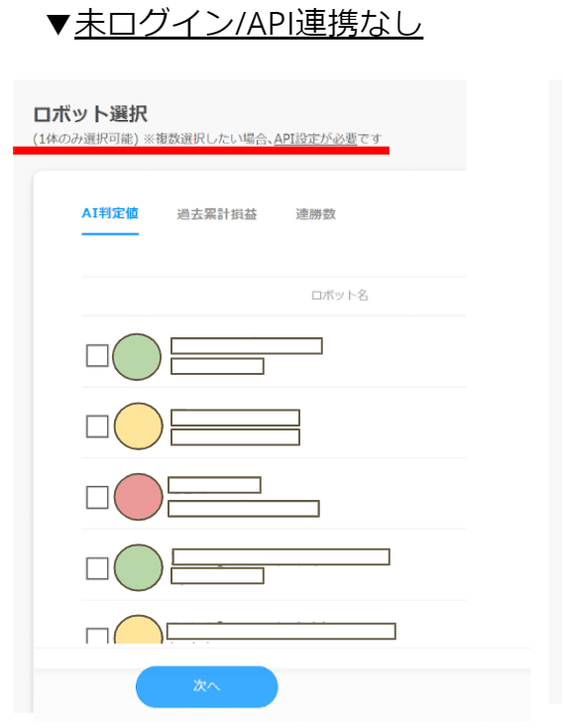Check the first robot's checkbox
This screenshot has height=728, width=562.
click(97, 356)
